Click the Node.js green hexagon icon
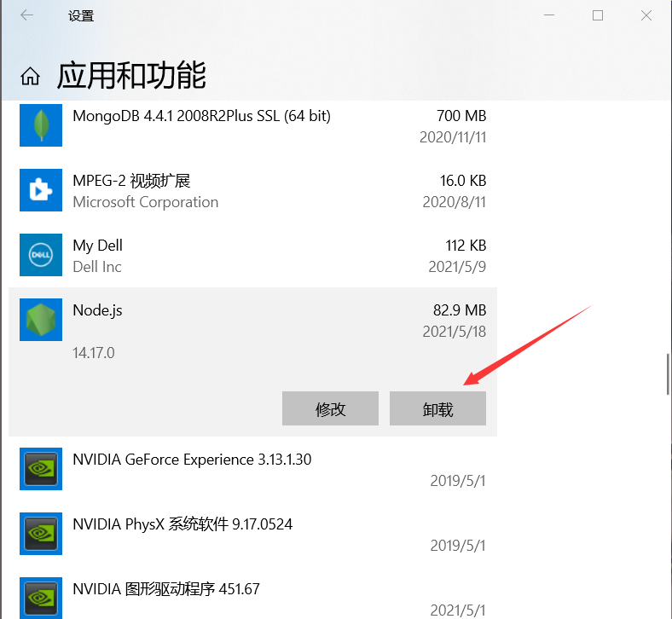Image resolution: width=672 pixels, height=619 pixels. pyautogui.click(x=41, y=320)
